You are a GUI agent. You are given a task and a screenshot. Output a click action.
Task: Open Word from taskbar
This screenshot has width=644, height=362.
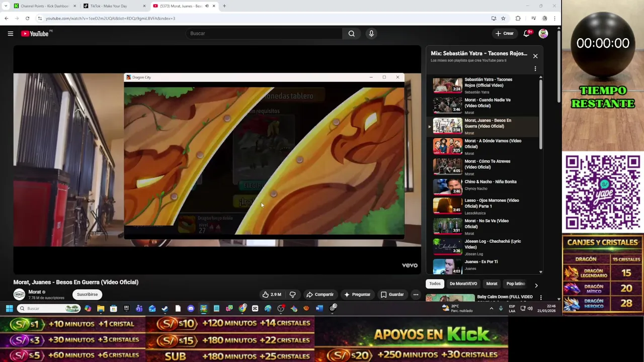tap(319, 308)
